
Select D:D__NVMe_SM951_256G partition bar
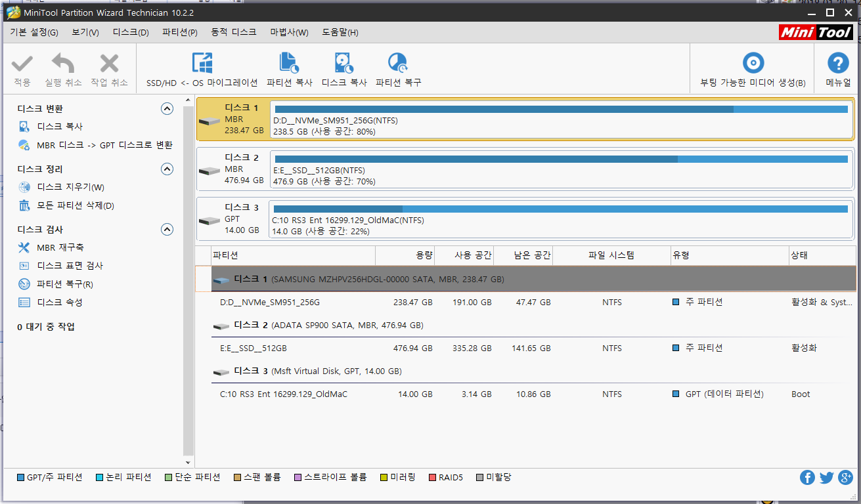click(562, 120)
